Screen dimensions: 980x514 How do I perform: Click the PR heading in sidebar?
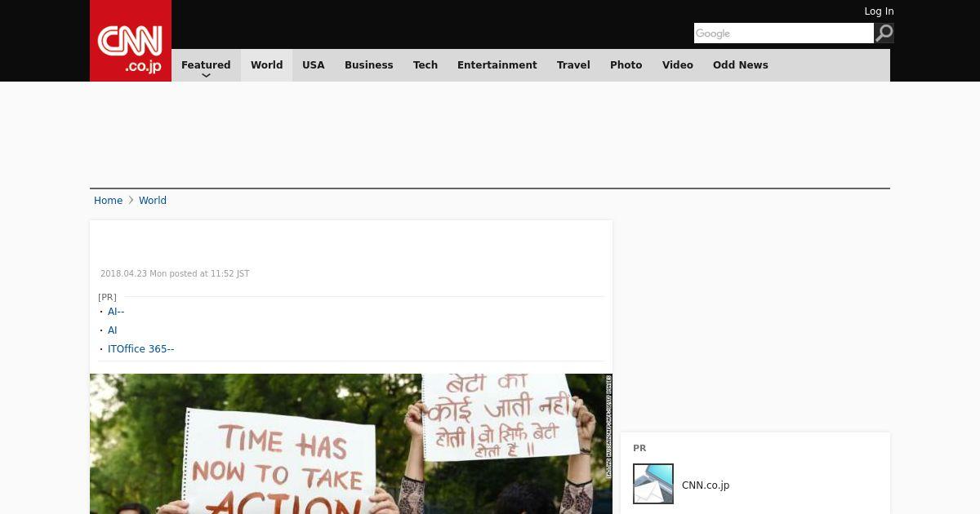pyautogui.click(x=639, y=448)
